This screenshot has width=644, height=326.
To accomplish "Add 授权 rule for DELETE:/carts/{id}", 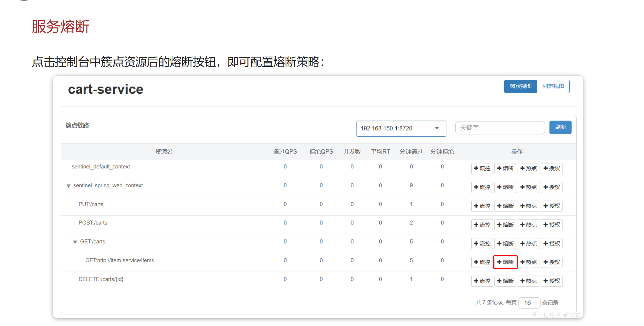I will (552, 281).
